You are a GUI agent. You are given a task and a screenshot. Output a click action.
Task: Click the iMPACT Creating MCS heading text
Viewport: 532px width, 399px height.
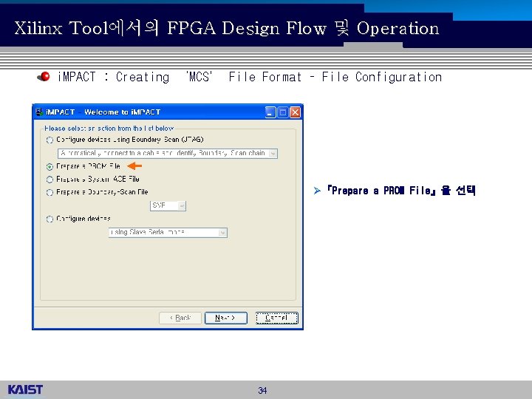[250, 77]
